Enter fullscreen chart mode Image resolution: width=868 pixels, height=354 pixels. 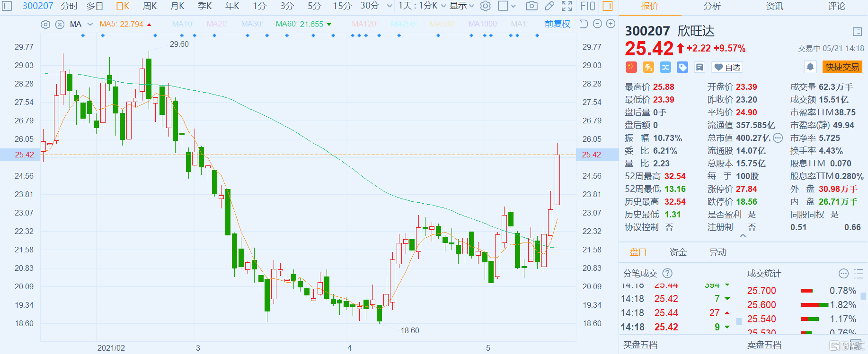[x=567, y=6]
